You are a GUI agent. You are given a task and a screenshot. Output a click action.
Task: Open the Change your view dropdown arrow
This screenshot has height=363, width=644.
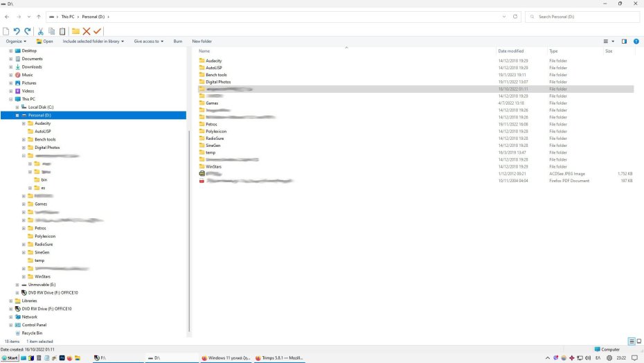613,42
